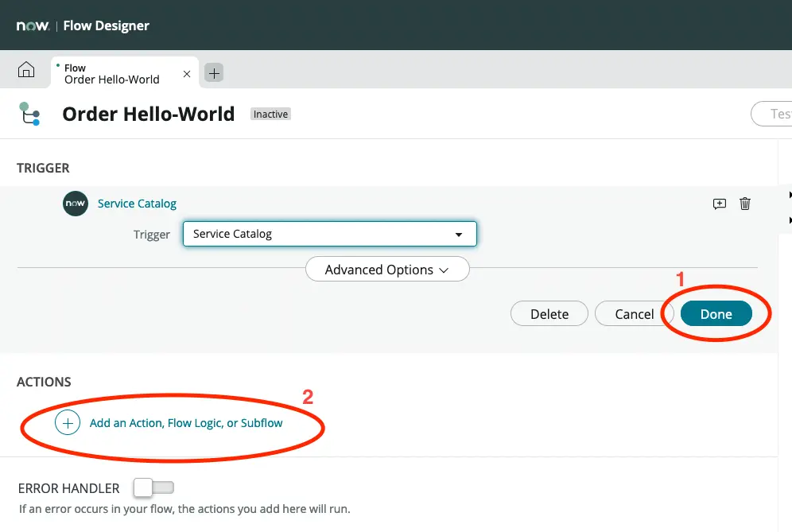The image size is (792, 532).
Task: Click Add an Action, Flow Logic, or Subflow
Action: [186, 423]
